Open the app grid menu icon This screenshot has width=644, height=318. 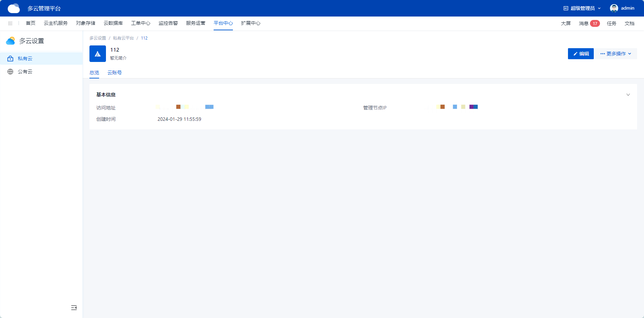10,23
